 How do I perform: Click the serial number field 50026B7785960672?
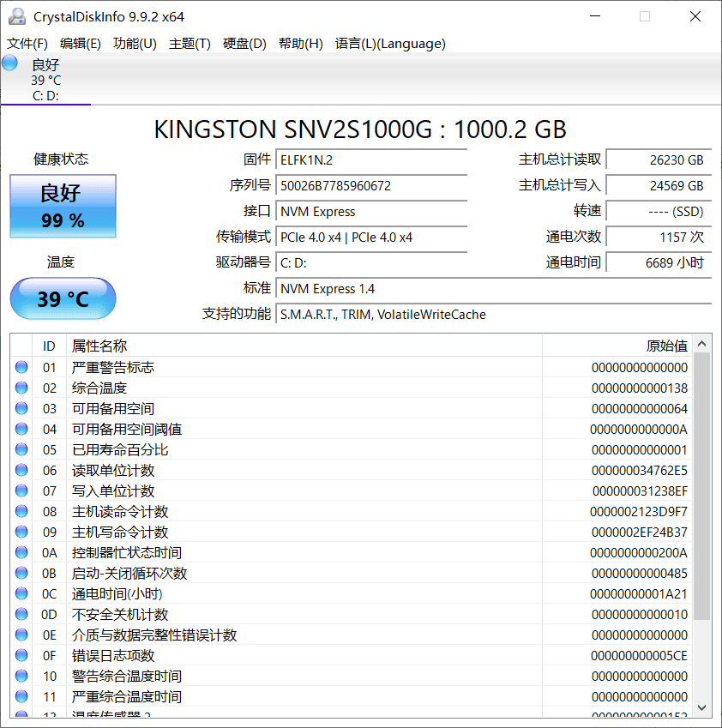point(371,186)
